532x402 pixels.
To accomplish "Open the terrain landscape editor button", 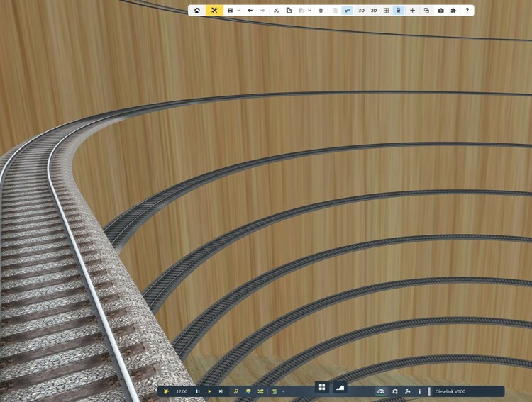I will tap(340, 387).
